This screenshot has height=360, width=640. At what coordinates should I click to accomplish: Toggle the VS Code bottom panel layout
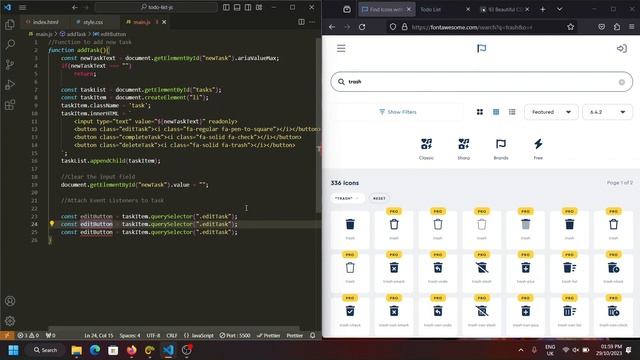coord(237,7)
